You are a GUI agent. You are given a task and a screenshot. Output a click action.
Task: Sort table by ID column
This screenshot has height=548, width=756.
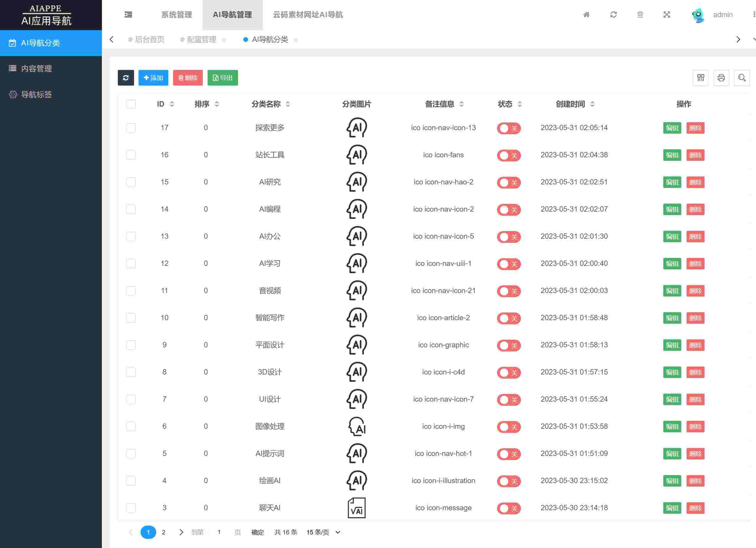(172, 104)
